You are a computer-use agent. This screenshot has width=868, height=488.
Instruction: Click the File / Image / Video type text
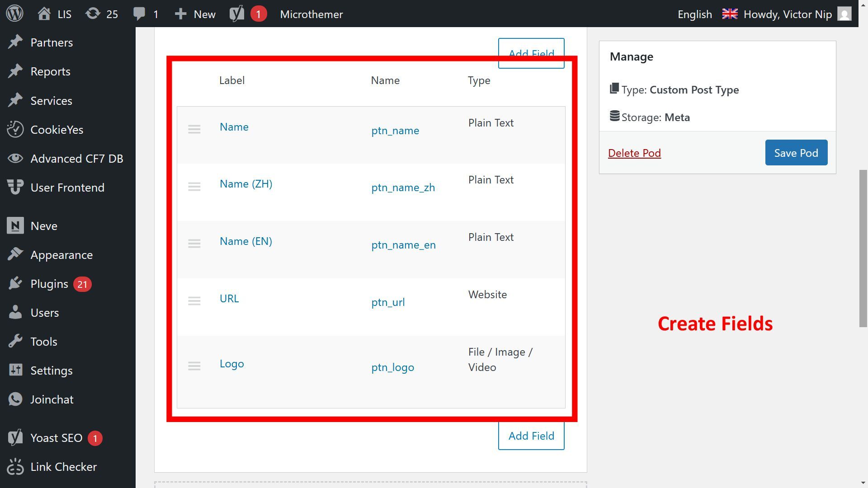500,360
